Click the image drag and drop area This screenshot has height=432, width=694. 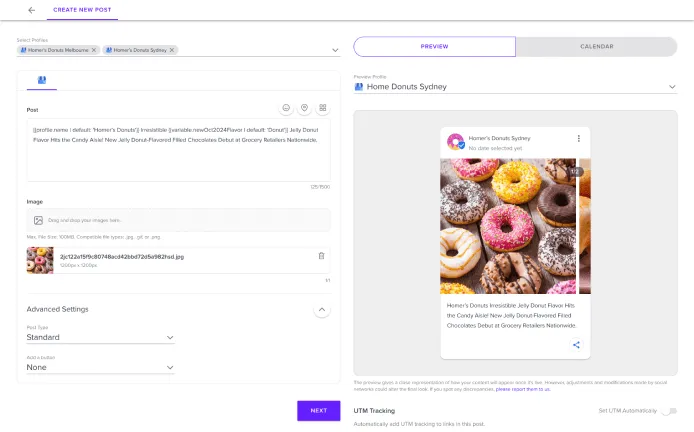tap(178, 220)
